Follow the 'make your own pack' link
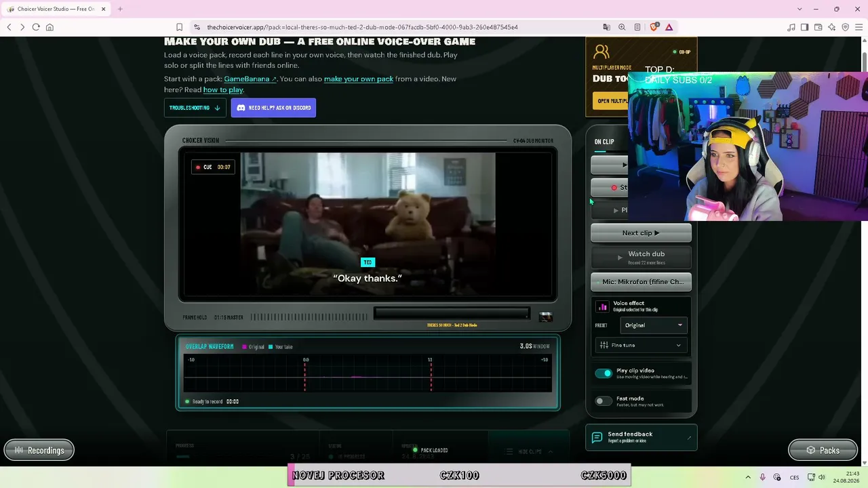The width and height of the screenshot is (868, 488). point(359,79)
